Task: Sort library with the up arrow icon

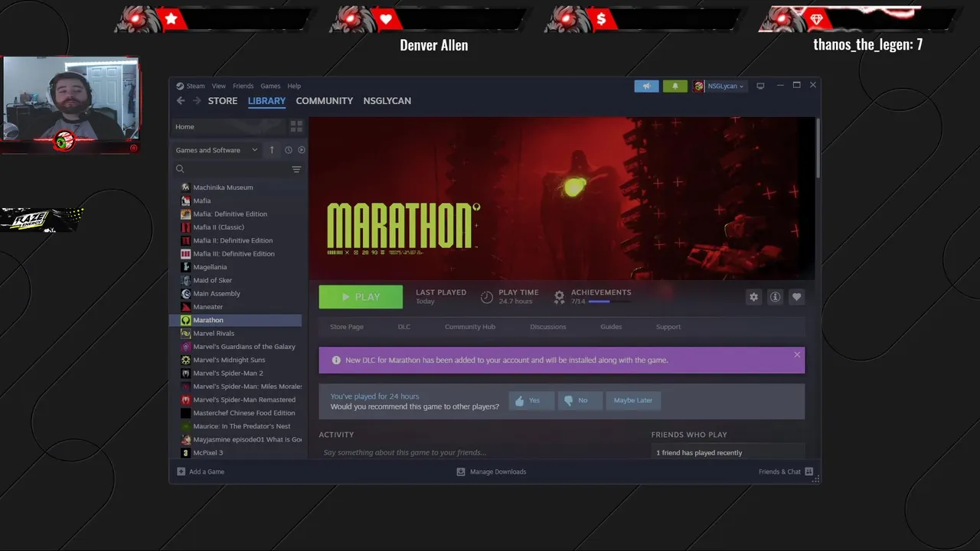Action: coord(272,150)
